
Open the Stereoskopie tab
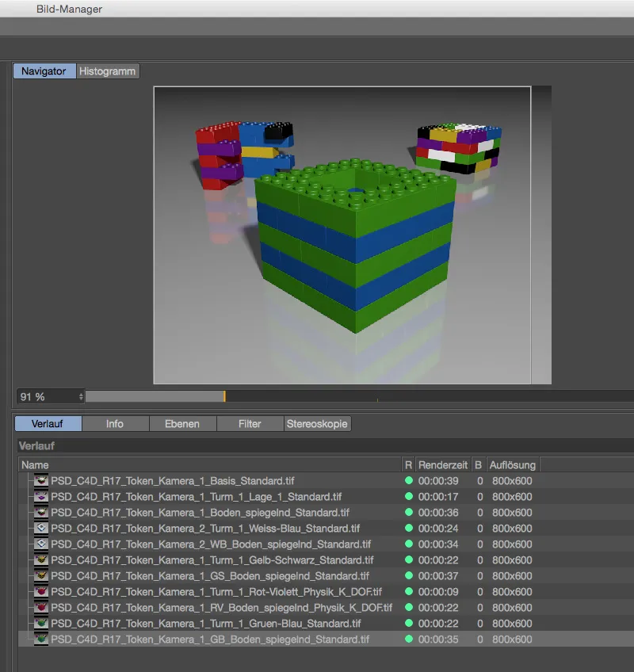[317, 424]
